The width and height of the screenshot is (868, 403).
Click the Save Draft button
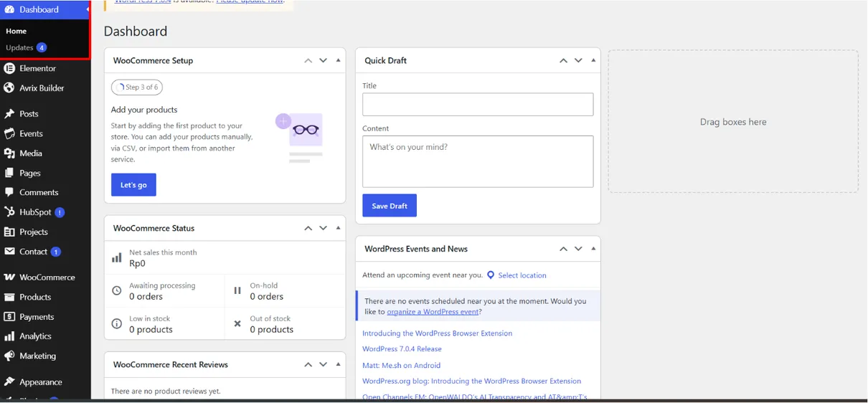(390, 206)
